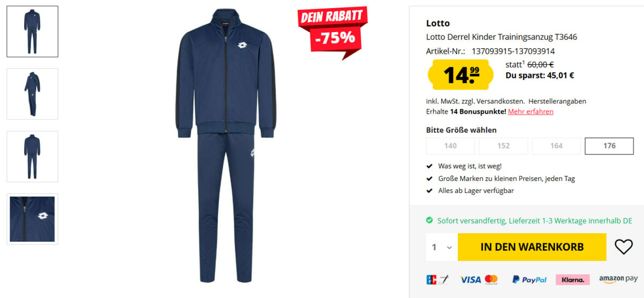Click the green availability checkmark icon
Screen dimensions: 644x298
(429, 220)
